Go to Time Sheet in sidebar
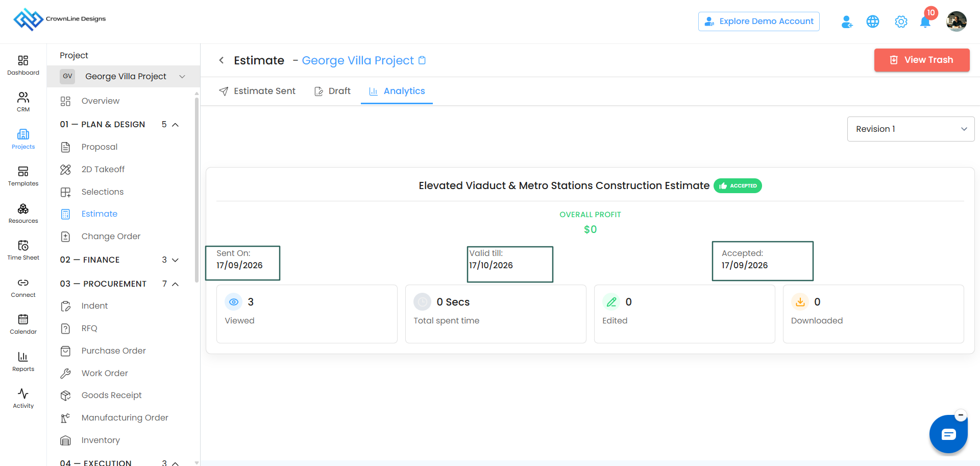980x466 pixels. coord(23,250)
